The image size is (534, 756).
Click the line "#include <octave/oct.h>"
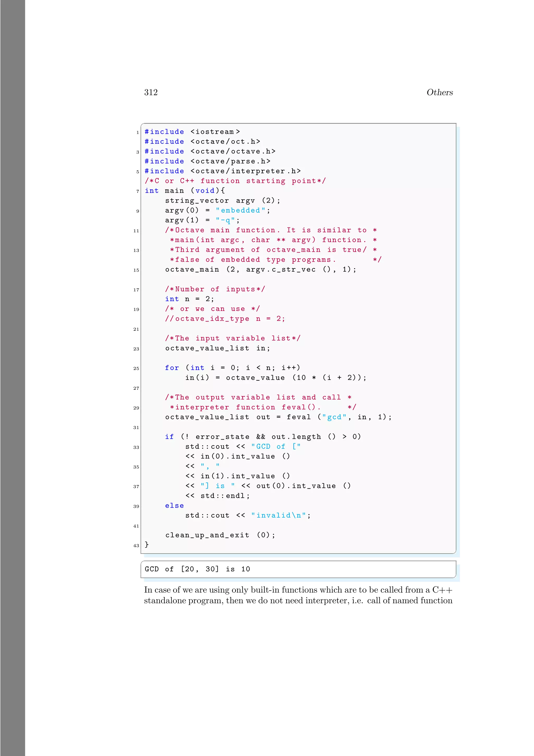(202, 142)
